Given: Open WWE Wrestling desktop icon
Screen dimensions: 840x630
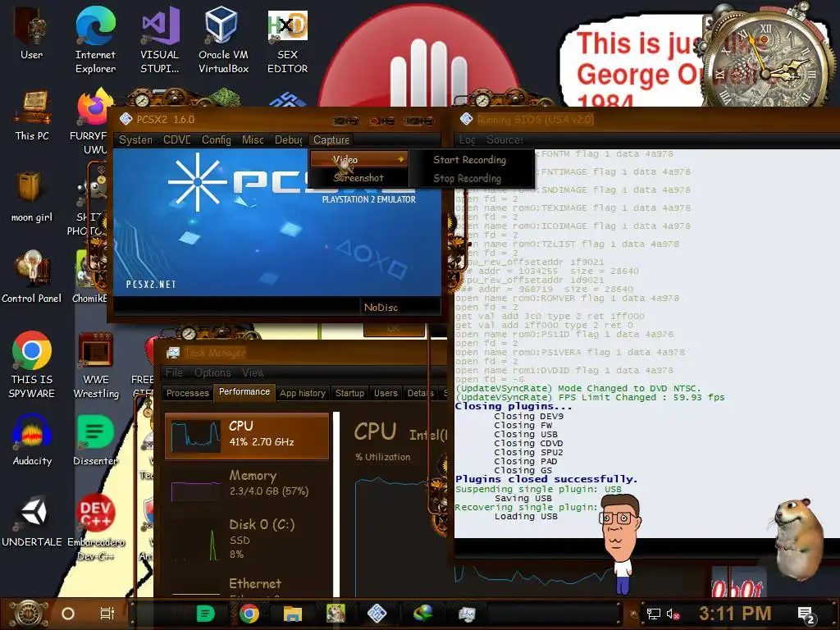Looking at the screenshot, I should tap(96, 364).
